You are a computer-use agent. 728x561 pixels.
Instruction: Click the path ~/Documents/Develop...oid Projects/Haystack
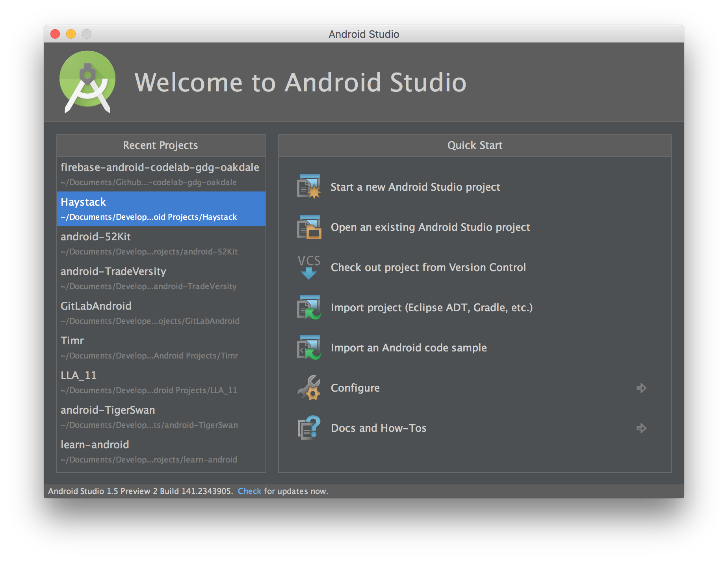click(x=149, y=217)
